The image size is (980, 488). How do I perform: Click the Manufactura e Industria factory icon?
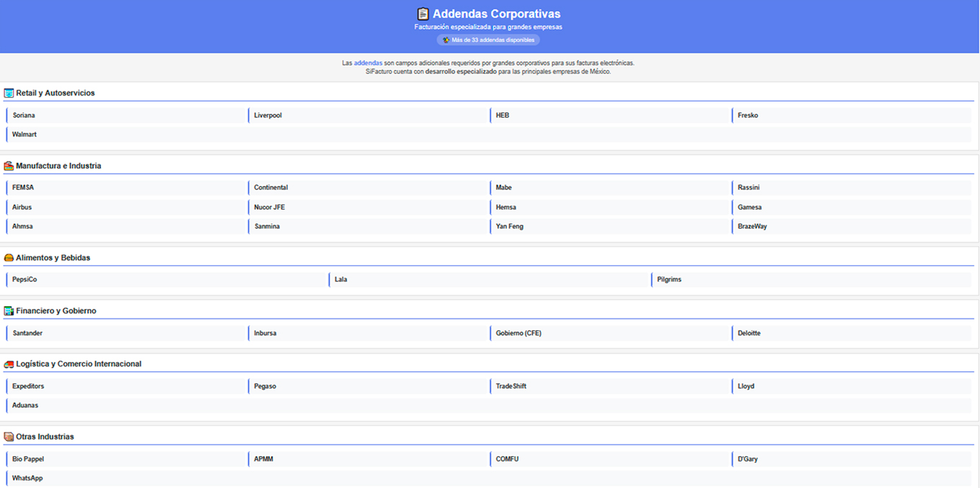coord(9,166)
